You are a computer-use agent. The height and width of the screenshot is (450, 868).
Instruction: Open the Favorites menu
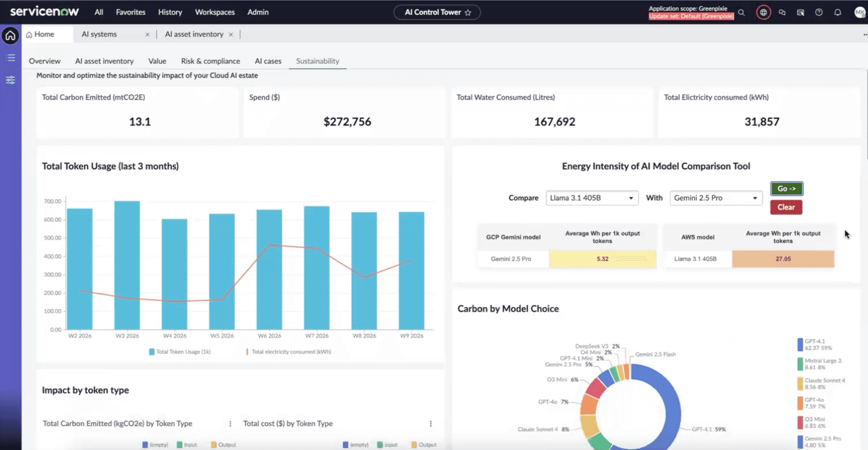(x=130, y=12)
